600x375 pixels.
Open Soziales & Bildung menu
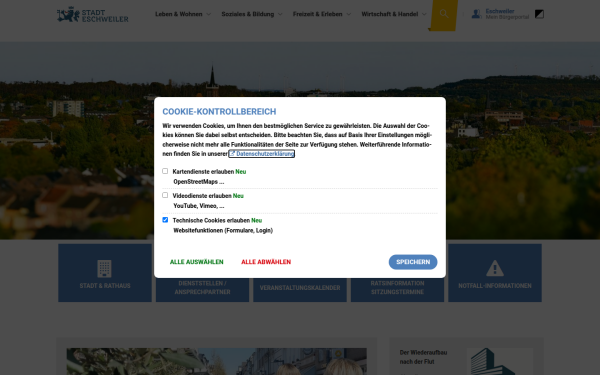point(248,14)
